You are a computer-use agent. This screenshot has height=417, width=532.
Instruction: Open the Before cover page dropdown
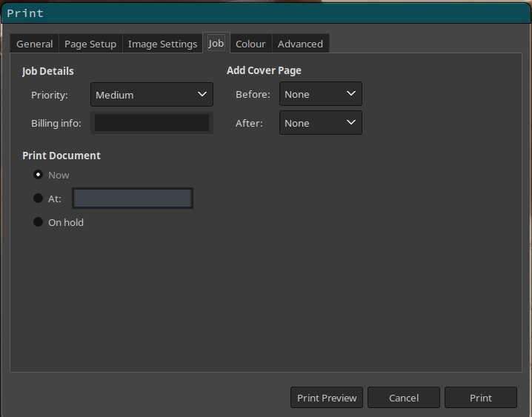(320, 94)
